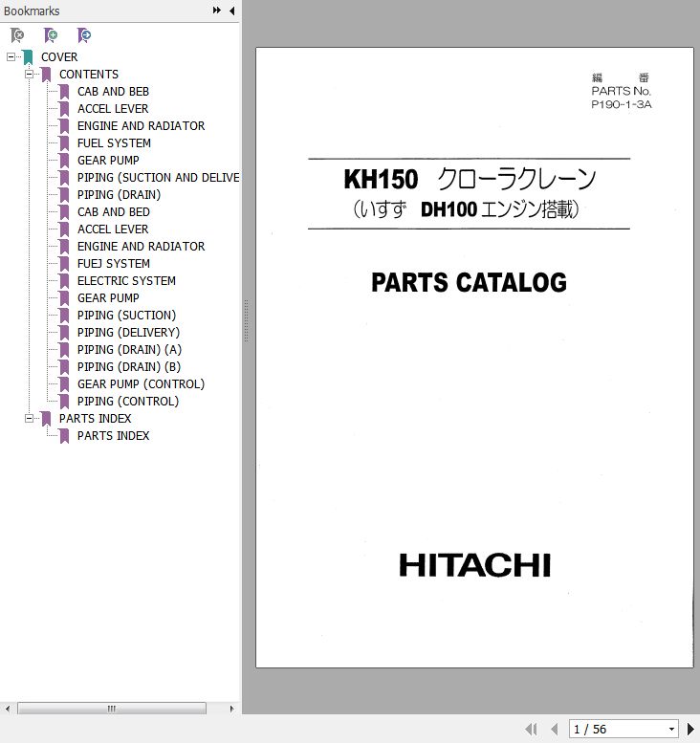Click the bookmarks scrollbar right arrow
Image resolution: width=700 pixels, height=743 pixels.
(231, 709)
